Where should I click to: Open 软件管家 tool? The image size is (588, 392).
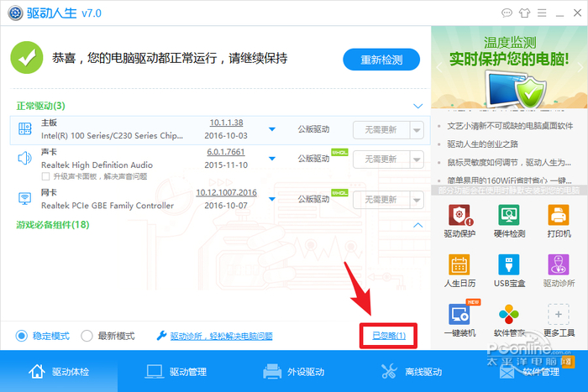(x=509, y=321)
